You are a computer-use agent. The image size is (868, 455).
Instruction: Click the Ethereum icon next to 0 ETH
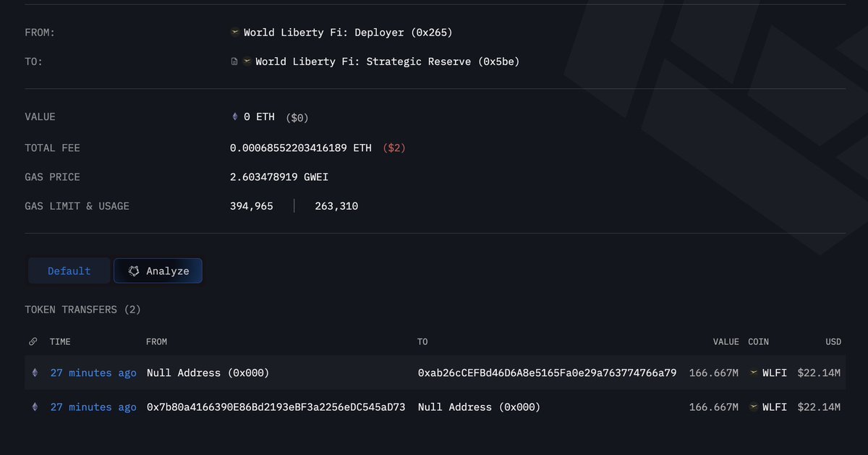(x=234, y=117)
